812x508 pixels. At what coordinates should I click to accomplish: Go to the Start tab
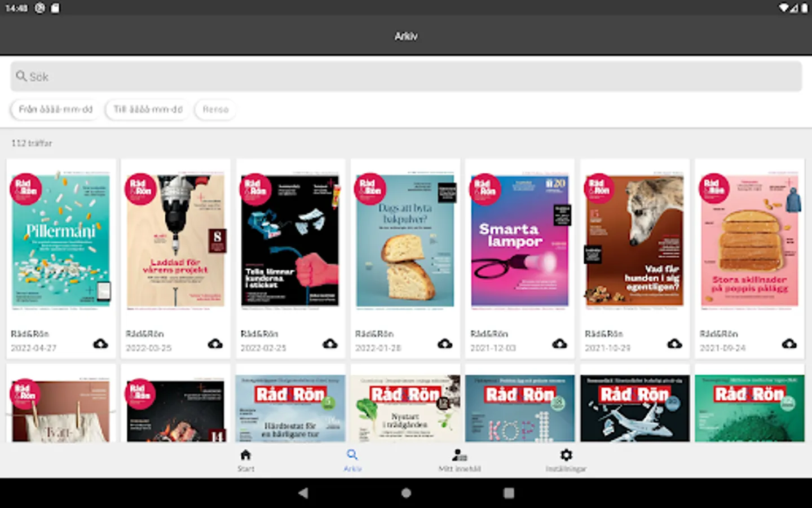pyautogui.click(x=245, y=461)
